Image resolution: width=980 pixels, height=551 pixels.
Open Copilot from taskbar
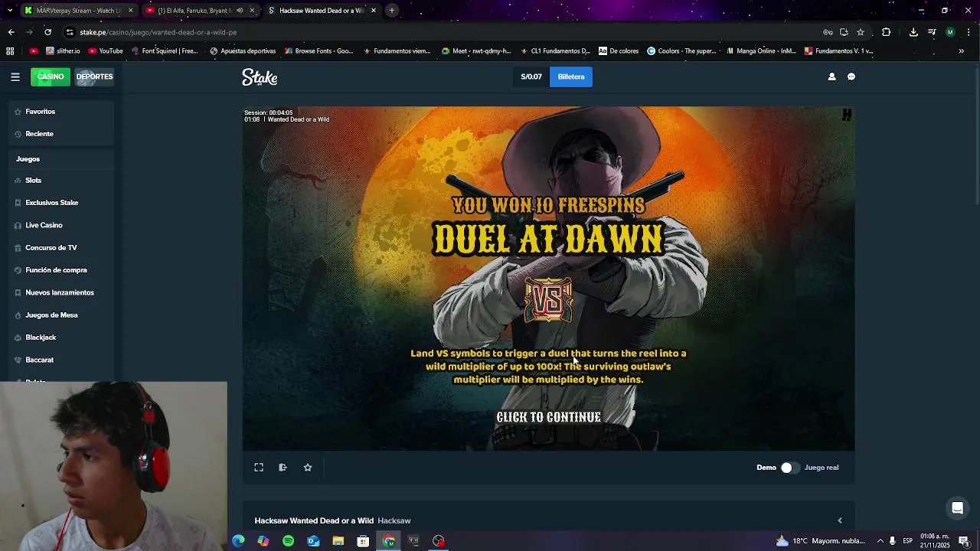tap(263, 541)
